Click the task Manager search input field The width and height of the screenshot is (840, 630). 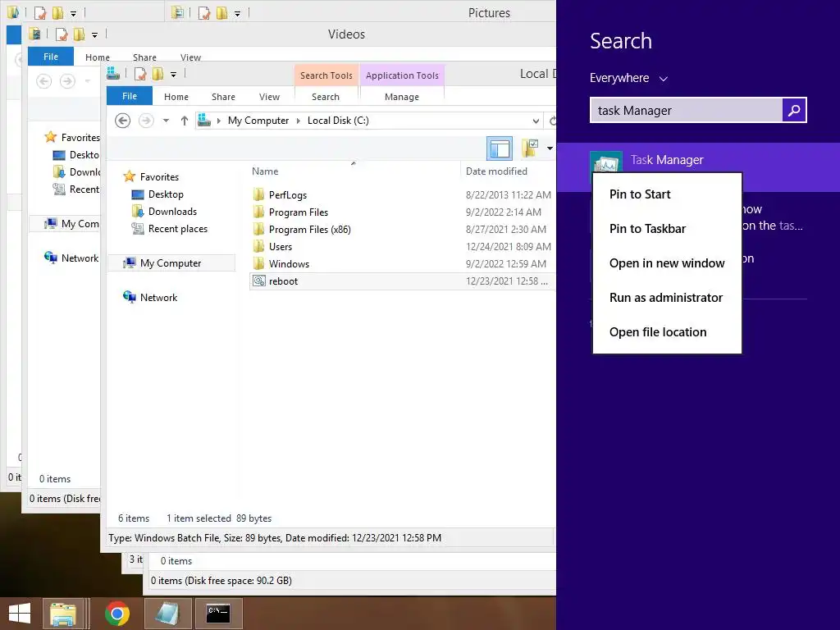coord(687,111)
